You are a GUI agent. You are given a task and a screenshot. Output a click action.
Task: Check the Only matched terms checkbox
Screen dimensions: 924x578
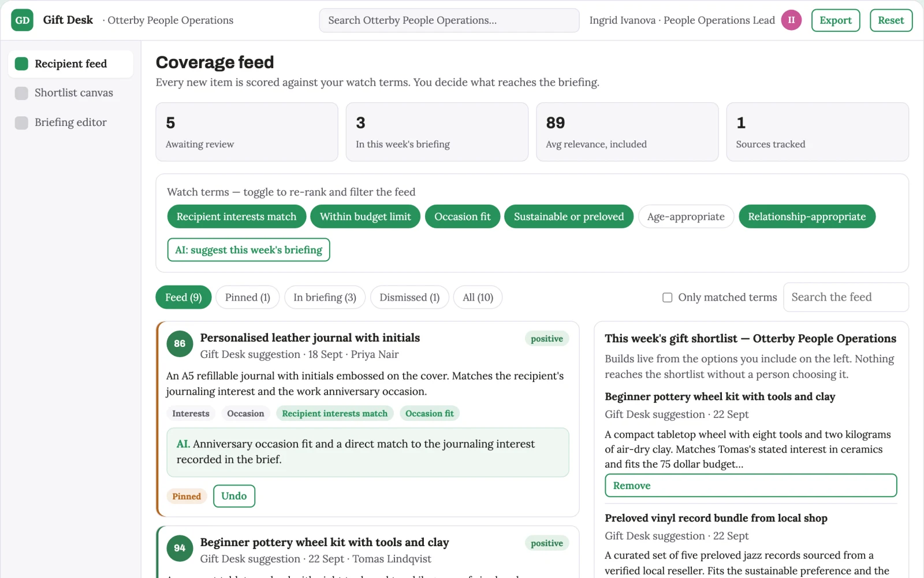pos(668,298)
